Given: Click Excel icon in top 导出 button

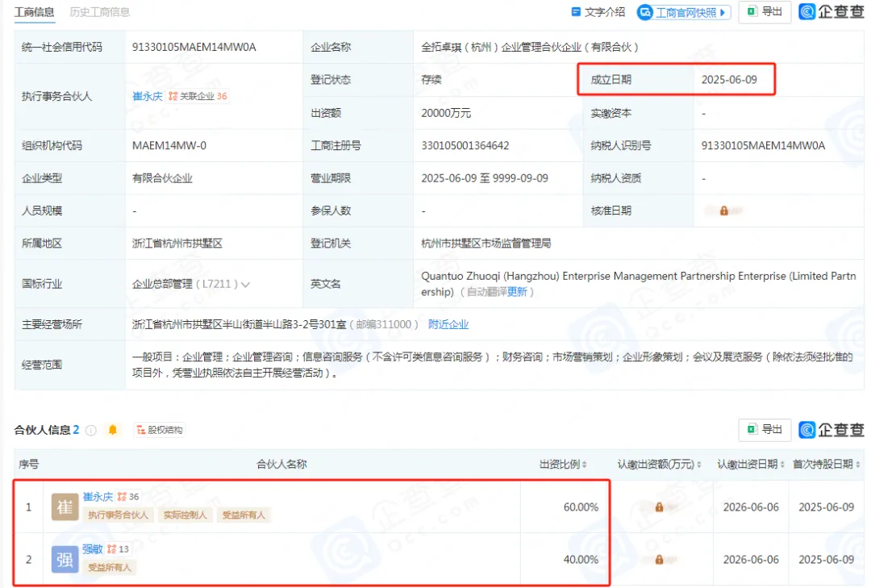Looking at the screenshot, I should (x=752, y=11).
